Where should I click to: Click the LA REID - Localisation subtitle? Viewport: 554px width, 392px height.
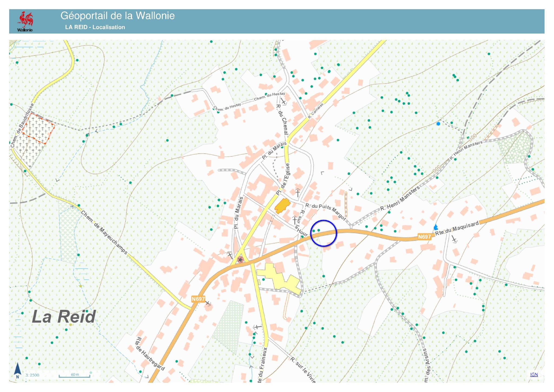pyautogui.click(x=95, y=27)
